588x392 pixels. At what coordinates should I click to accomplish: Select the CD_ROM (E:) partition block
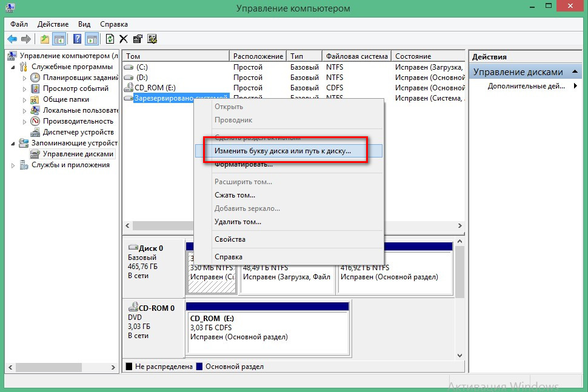pos(267,328)
